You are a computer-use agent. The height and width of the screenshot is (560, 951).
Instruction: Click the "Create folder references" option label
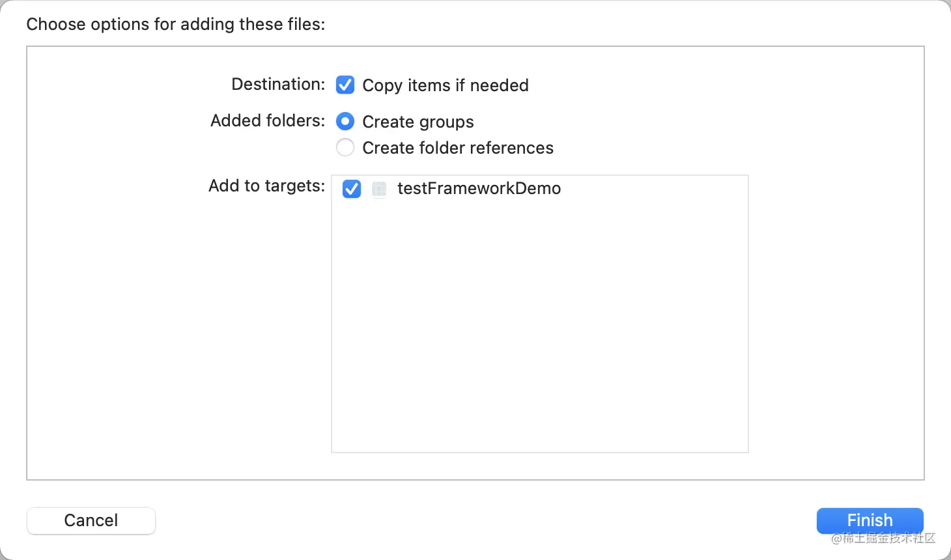(x=457, y=148)
